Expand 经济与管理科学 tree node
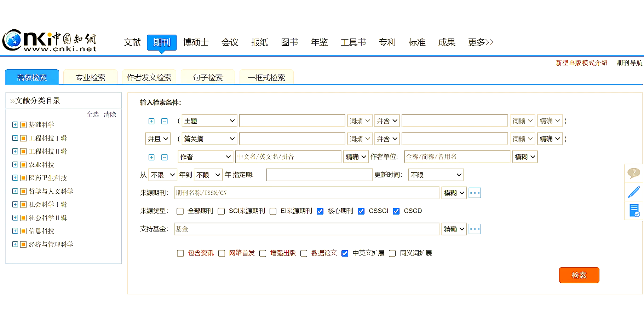This screenshot has height=311, width=644. (15, 244)
